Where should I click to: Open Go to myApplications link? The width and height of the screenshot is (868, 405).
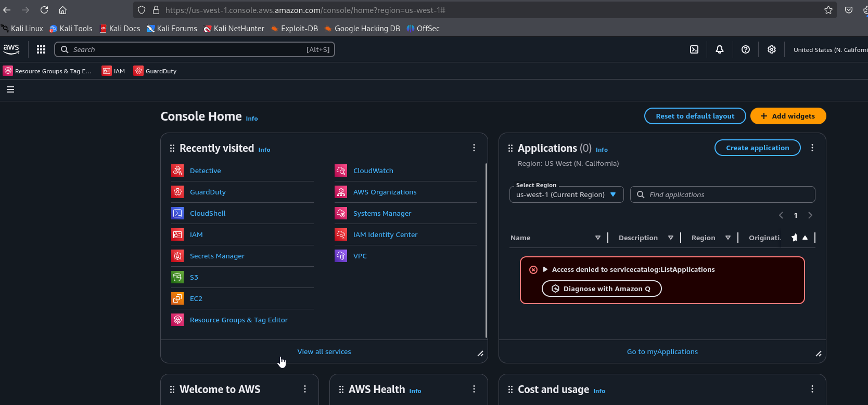coord(662,351)
